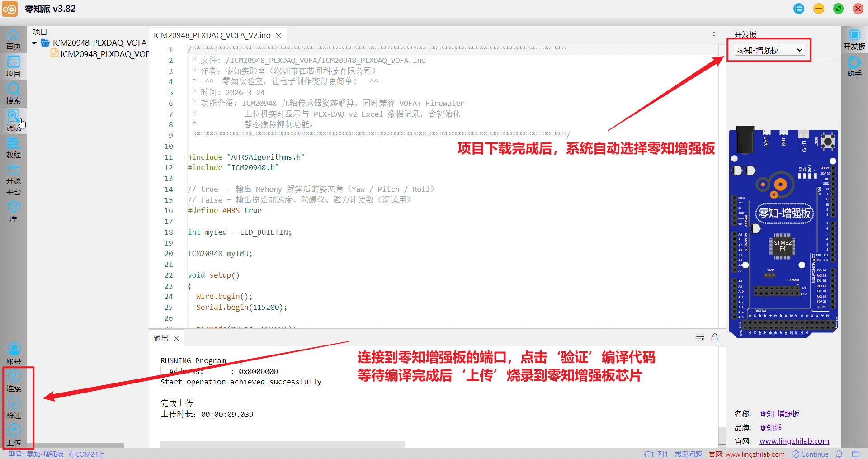
Task: Minimize the 零知派 window
Action: [819, 9]
